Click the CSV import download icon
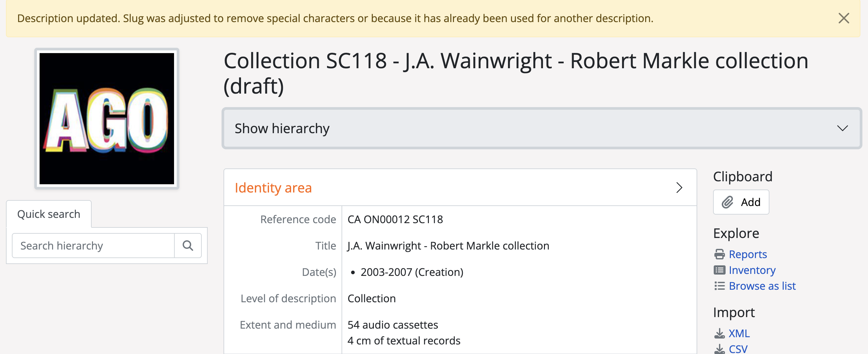The width and height of the screenshot is (868, 354). (x=719, y=349)
